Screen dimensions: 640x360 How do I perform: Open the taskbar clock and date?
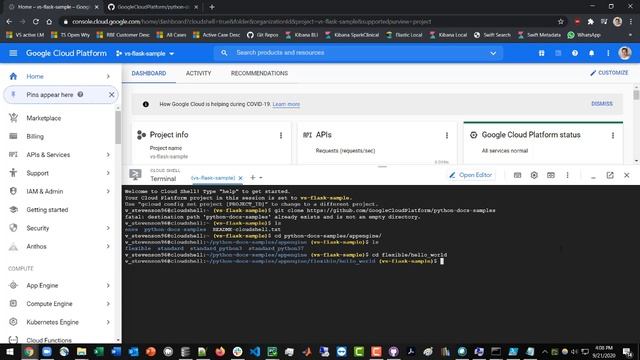coord(603,352)
